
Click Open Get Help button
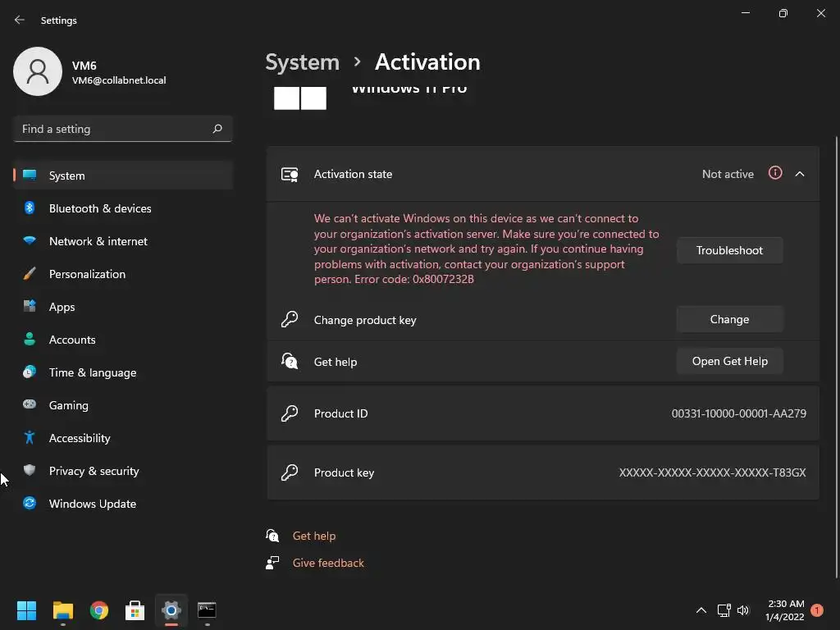(x=729, y=361)
